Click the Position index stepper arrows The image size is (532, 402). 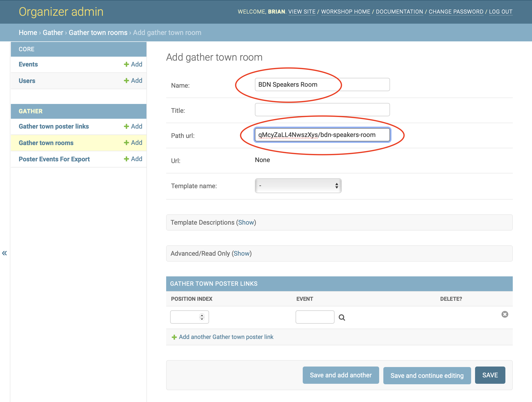click(x=202, y=317)
